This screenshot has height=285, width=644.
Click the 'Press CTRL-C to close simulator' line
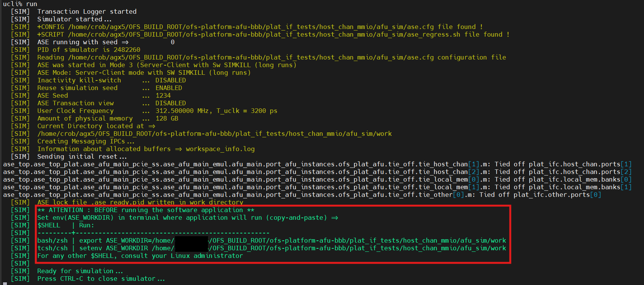pos(101,279)
